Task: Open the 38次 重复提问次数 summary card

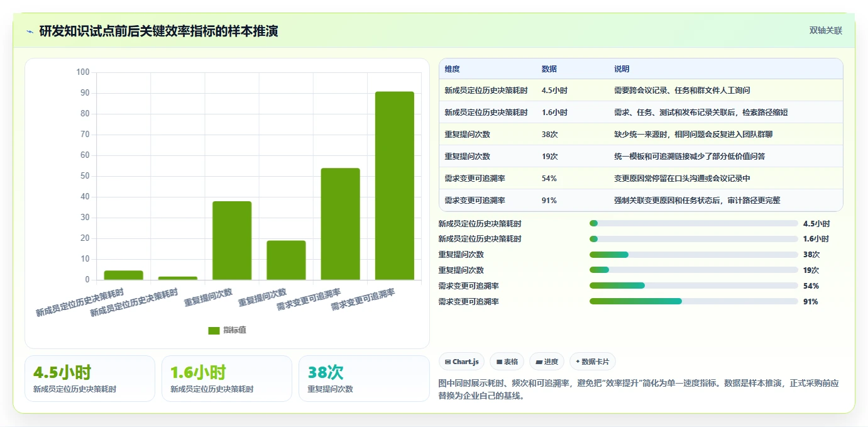Action: pyautogui.click(x=364, y=379)
